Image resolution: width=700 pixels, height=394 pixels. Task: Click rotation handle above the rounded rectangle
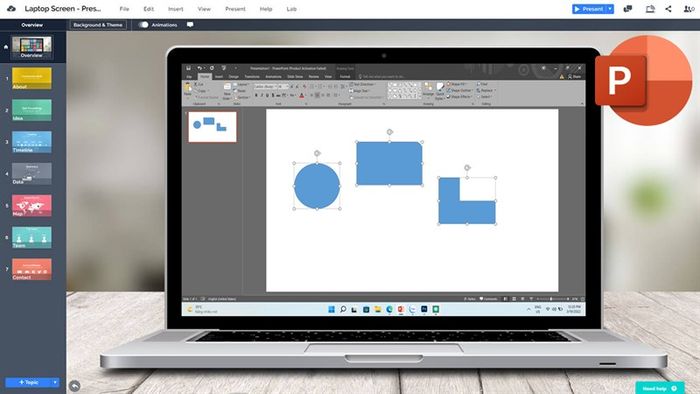389,132
